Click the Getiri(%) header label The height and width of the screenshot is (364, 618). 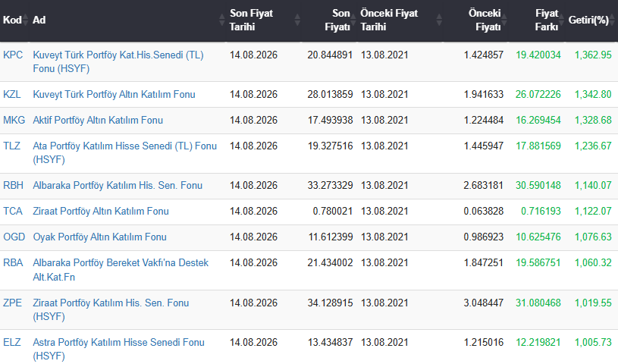[x=588, y=20]
